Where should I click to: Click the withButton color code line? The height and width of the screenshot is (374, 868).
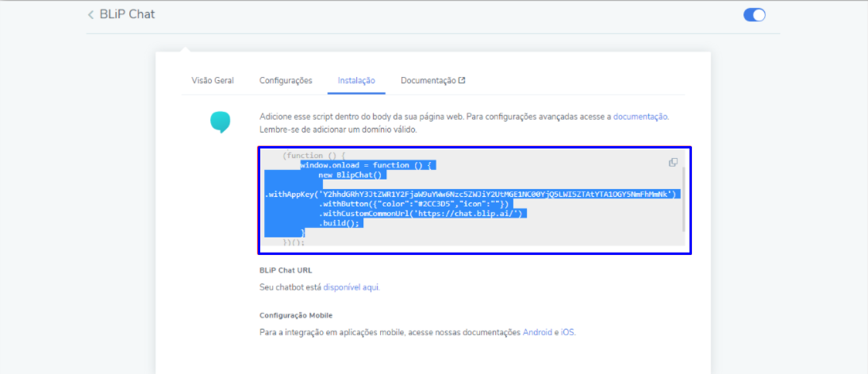pyautogui.click(x=413, y=204)
